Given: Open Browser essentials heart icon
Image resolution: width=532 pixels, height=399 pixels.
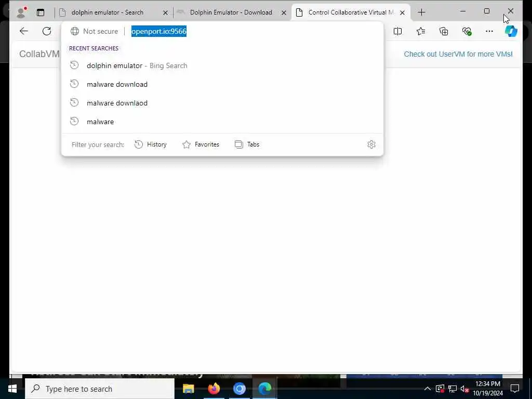Looking at the screenshot, I should tap(467, 31).
